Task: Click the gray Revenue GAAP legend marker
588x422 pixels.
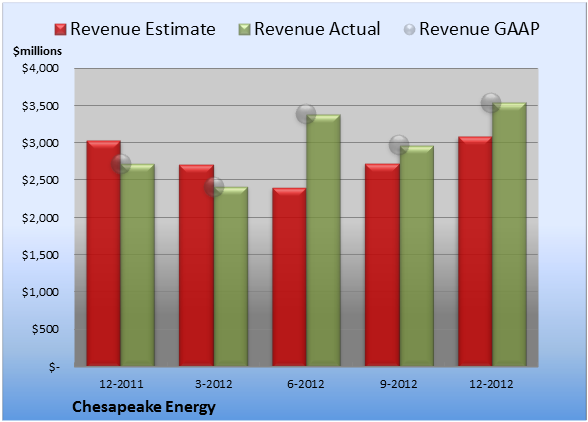Action: 410,30
